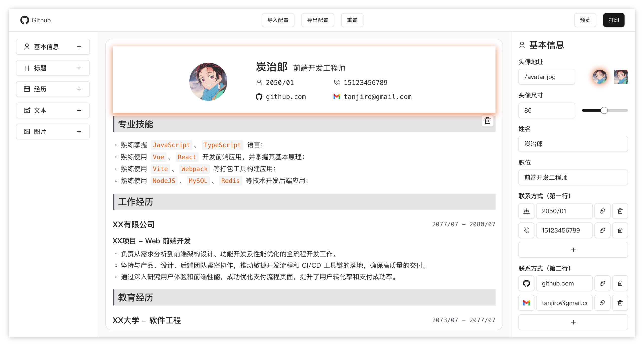This screenshot has width=644, height=346.
Task: Click XX项目 – Web 前端开发 subtitle
Action: (x=151, y=241)
